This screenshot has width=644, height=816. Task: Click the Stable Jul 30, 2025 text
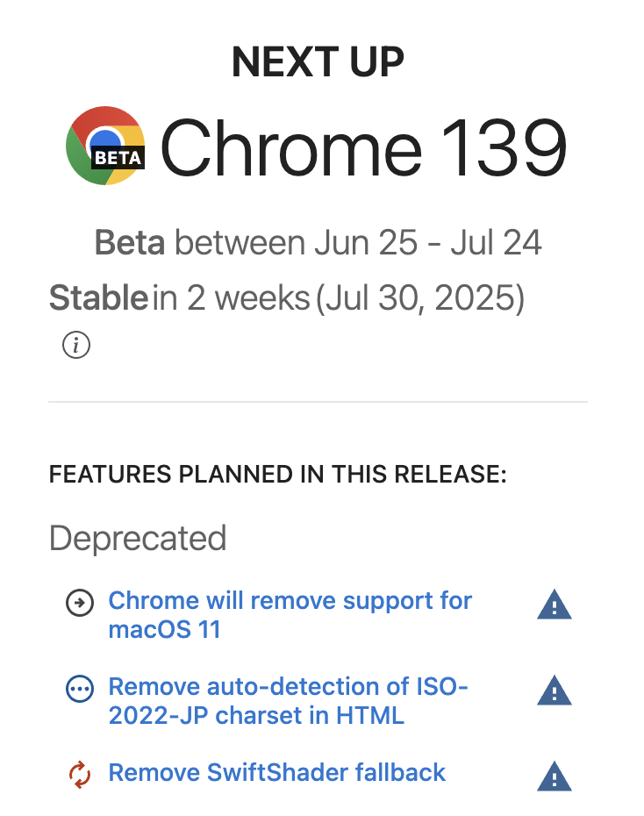point(420,298)
